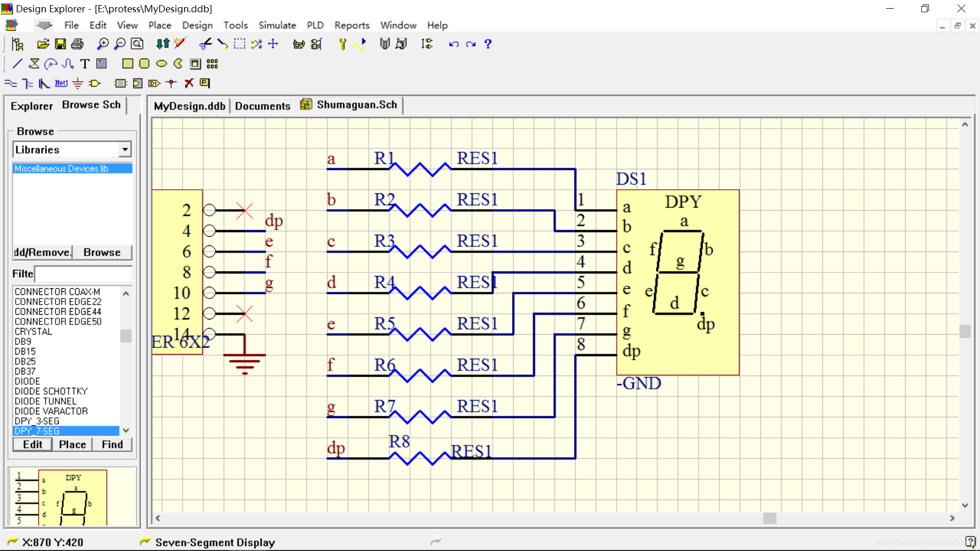Click the Place Net Label icon
Viewport: 980px width, 551px height.
[61, 83]
